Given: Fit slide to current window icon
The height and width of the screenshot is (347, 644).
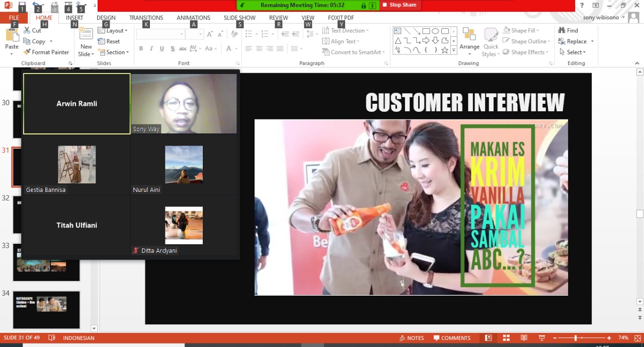Looking at the screenshot, I should point(637,338).
